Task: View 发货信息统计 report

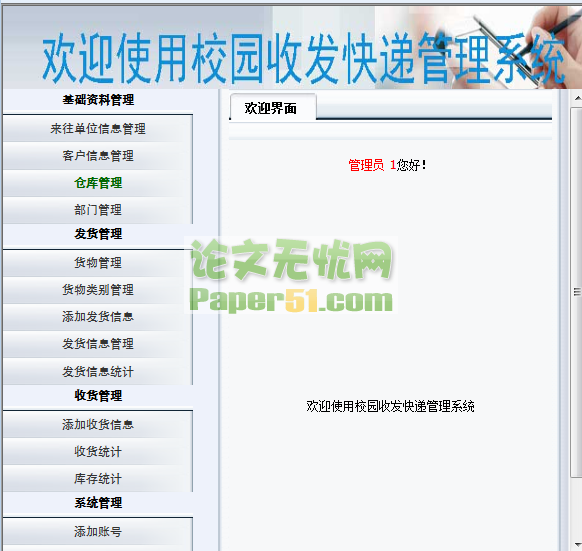Action: pyautogui.click(x=98, y=372)
